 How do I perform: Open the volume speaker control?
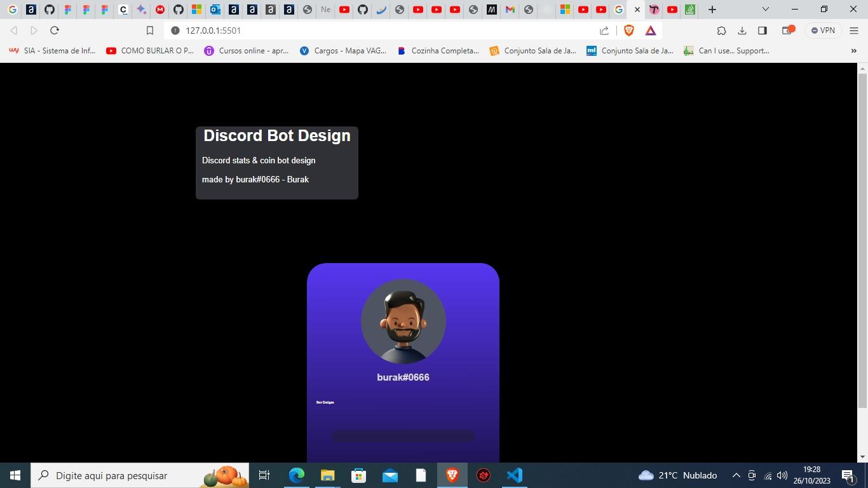(x=782, y=475)
